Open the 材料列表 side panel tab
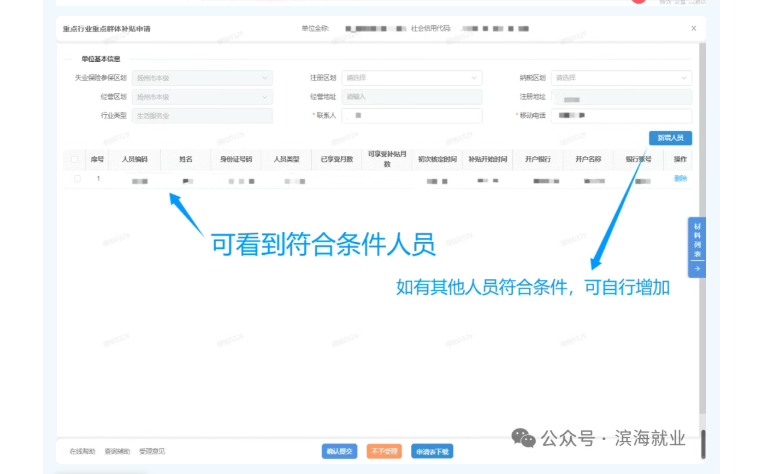767x474 pixels. point(696,240)
